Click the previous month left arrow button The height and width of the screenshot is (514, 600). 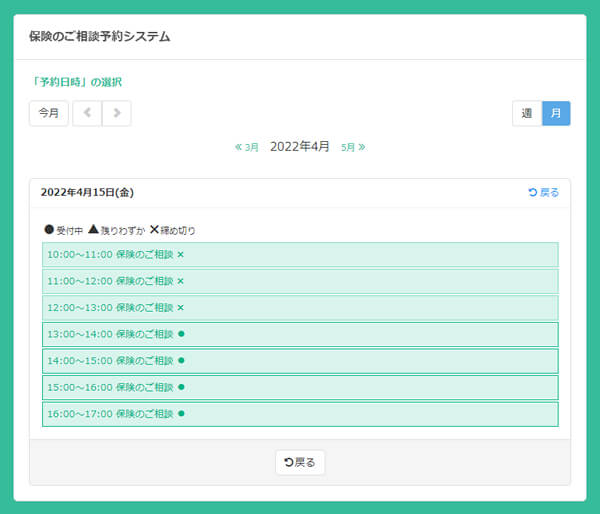[87, 113]
